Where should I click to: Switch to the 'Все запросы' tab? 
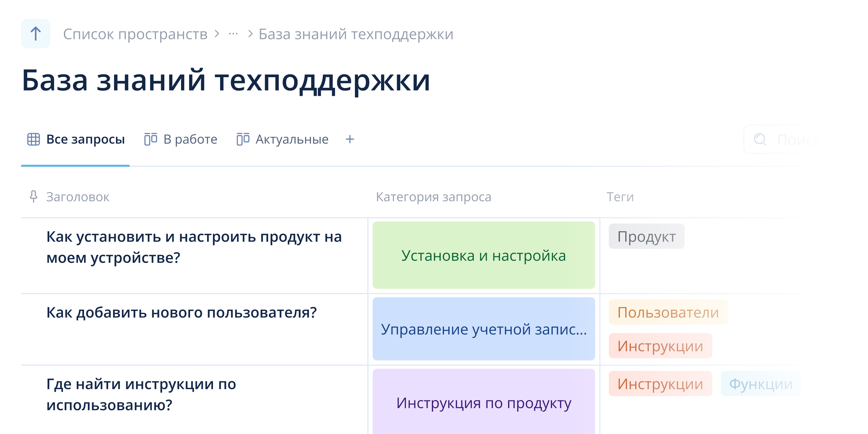tap(75, 139)
